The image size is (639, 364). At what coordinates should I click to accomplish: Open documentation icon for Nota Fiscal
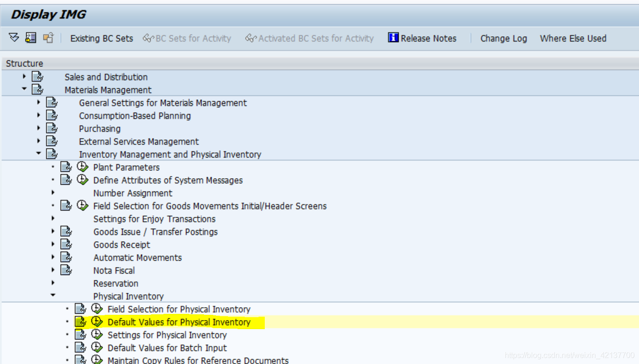[66, 270]
